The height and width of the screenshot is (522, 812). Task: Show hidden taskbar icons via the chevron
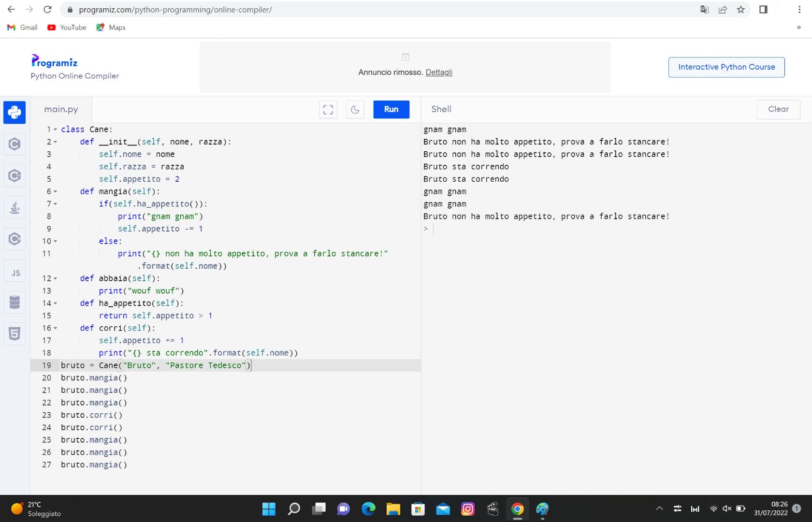659,508
